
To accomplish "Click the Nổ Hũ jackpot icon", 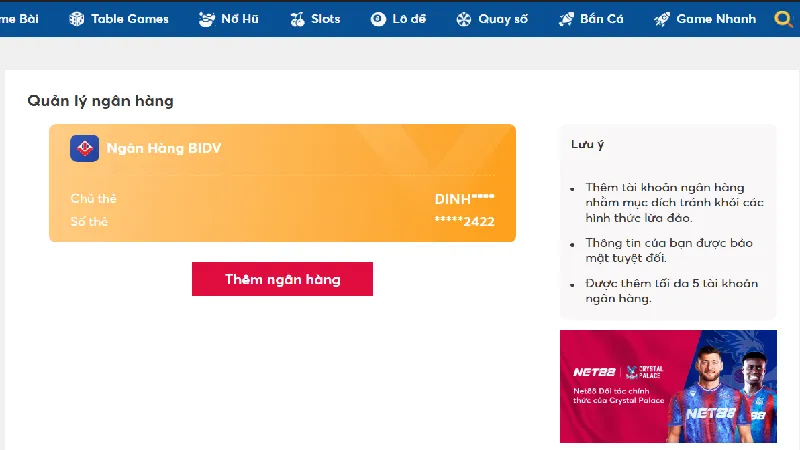I will [206, 19].
